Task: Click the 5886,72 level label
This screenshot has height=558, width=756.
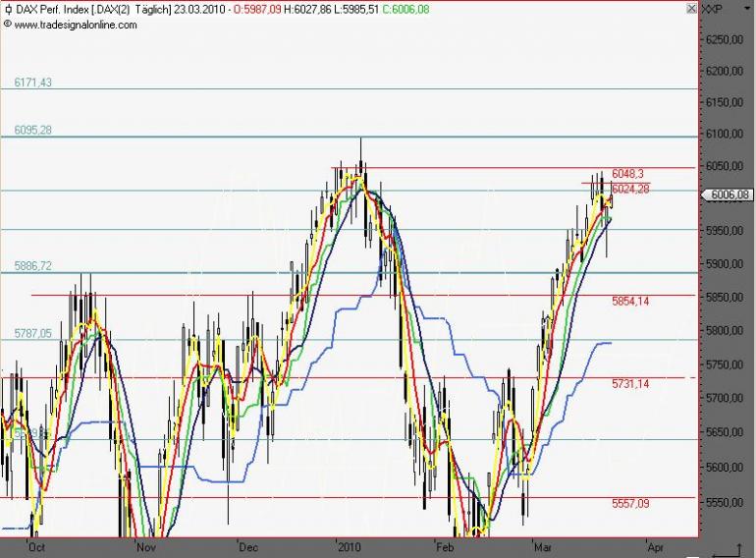Action: coord(32,265)
